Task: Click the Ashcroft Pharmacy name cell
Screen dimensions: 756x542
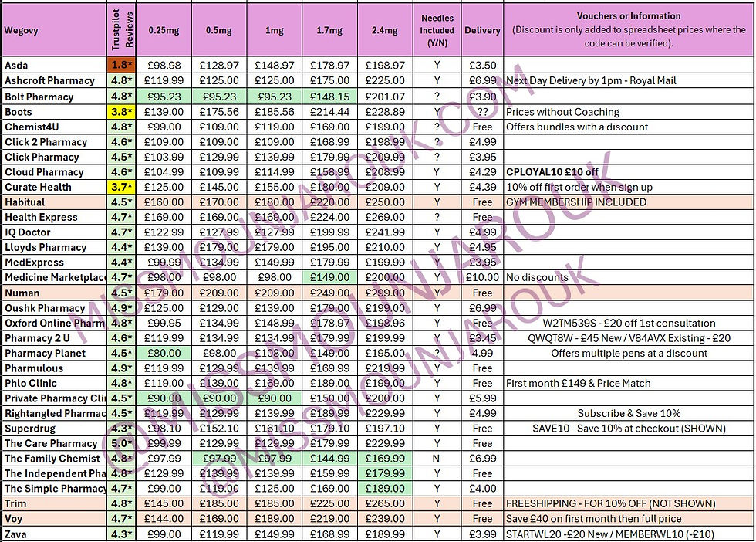Action: tap(54, 80)
